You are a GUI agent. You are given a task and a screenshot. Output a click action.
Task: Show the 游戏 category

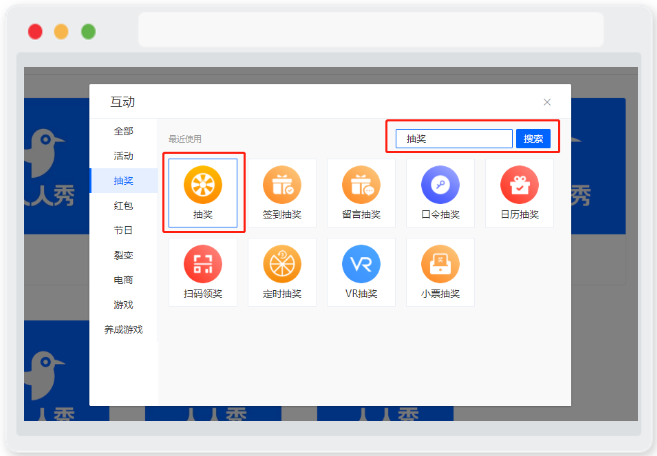pyautogui.click(x=124, y=305)
